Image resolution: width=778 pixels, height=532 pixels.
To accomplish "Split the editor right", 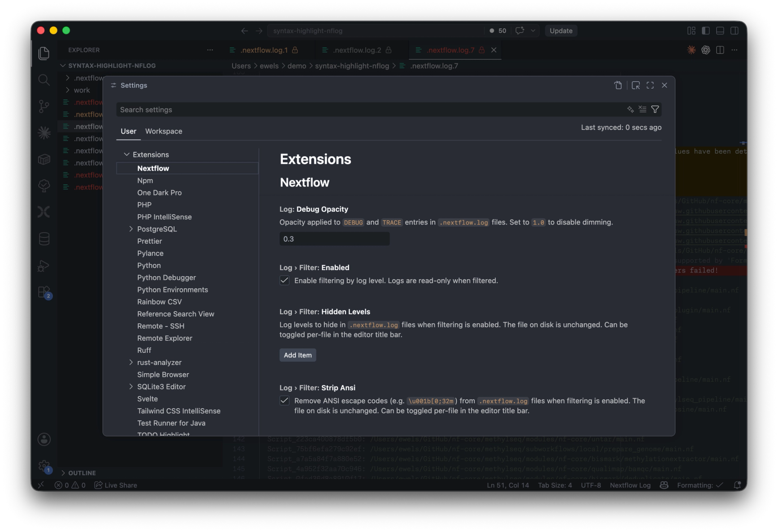I will coord(720,50).
